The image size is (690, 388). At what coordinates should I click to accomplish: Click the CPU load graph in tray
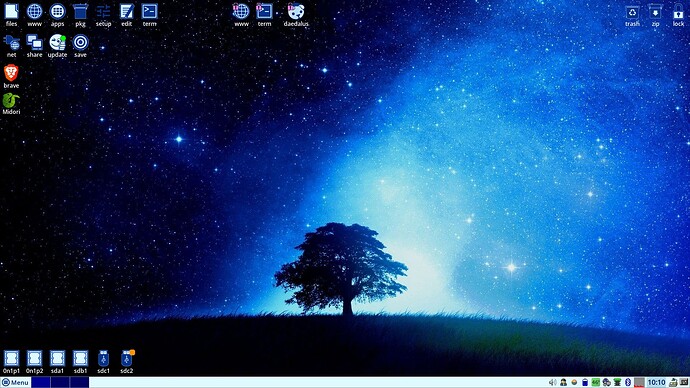point(639,382)
